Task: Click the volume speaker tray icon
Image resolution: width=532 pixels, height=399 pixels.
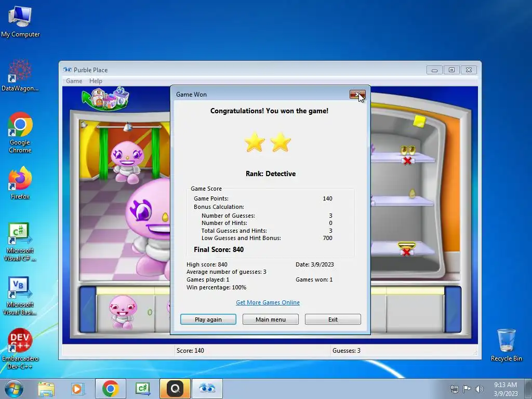Action: [x=480, y=389]
